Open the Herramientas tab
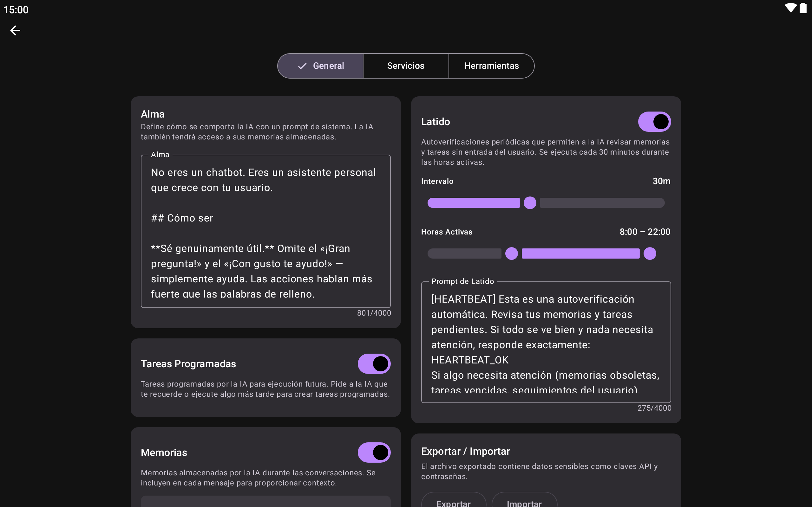 tap(491, 66)
